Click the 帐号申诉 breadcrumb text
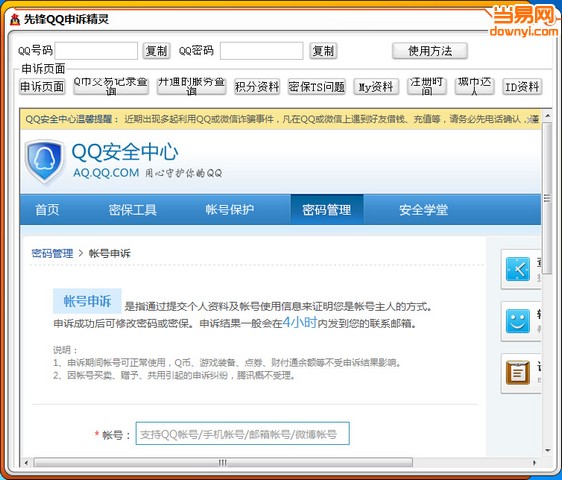562x480 pixels. pos(110,253)
